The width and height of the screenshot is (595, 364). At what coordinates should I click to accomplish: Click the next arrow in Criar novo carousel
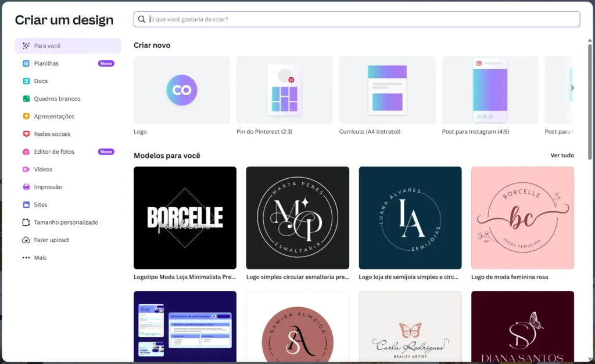(x=572, y=88)
